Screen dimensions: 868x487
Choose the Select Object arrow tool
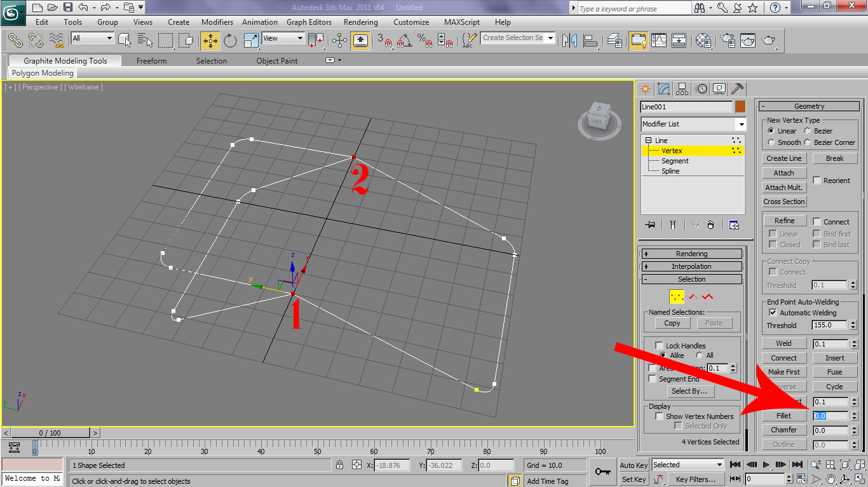(x=125, y=40)
